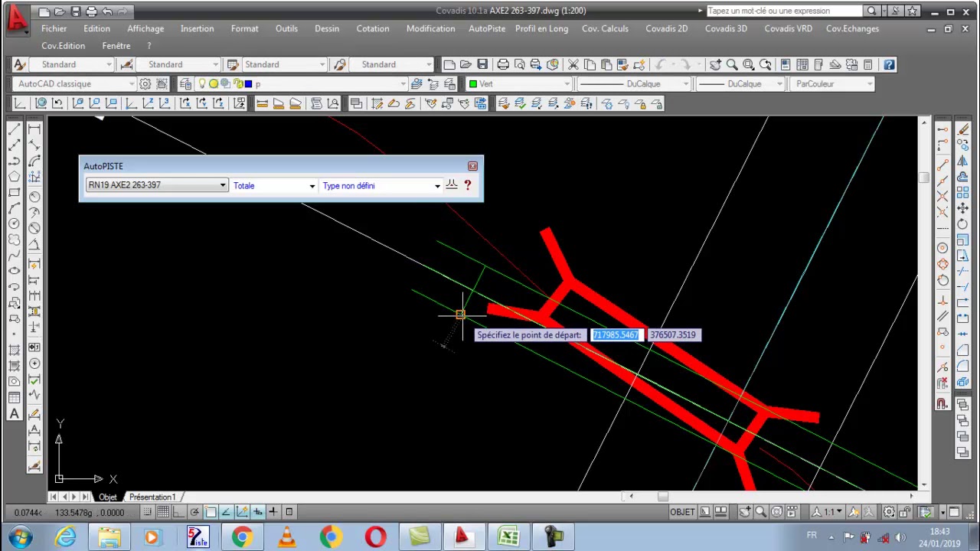Open the Fichier menu
The image size is (980, 551).
[x=54, y=28]
